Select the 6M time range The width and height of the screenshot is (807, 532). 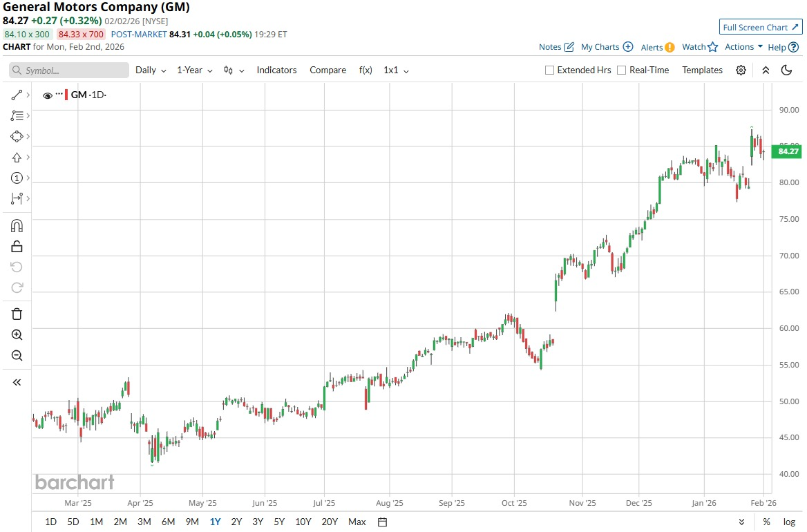(168, 522)
